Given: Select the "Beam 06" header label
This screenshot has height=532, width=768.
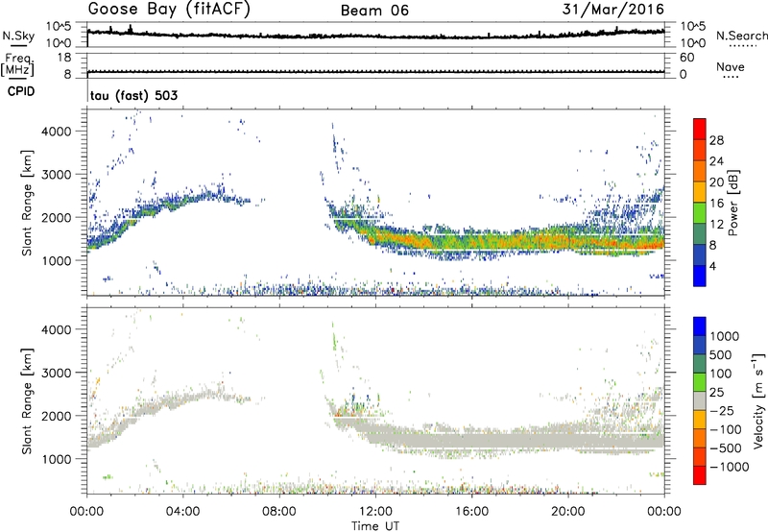Looking at the screenshot, I should (x=374, y=11).
